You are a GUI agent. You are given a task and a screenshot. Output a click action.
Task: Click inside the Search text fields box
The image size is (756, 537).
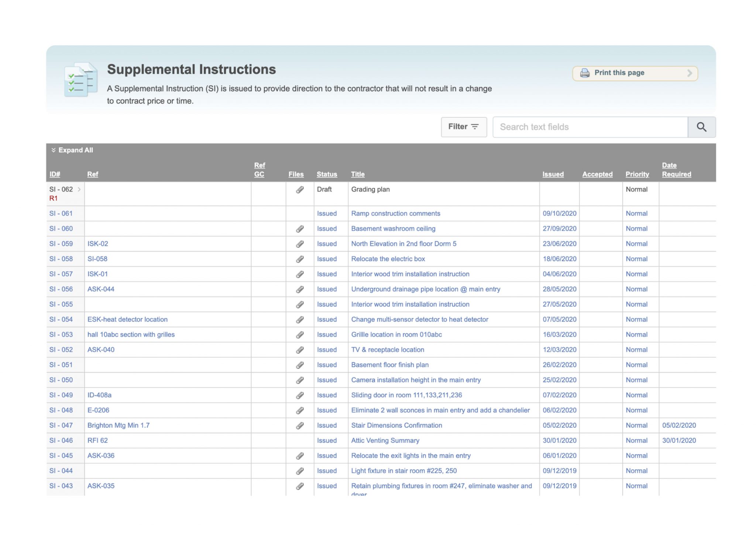click(x=590, y=127)
